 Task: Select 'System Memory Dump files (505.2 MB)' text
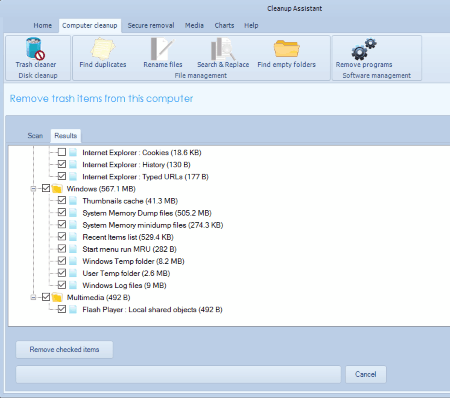(147, 213)
